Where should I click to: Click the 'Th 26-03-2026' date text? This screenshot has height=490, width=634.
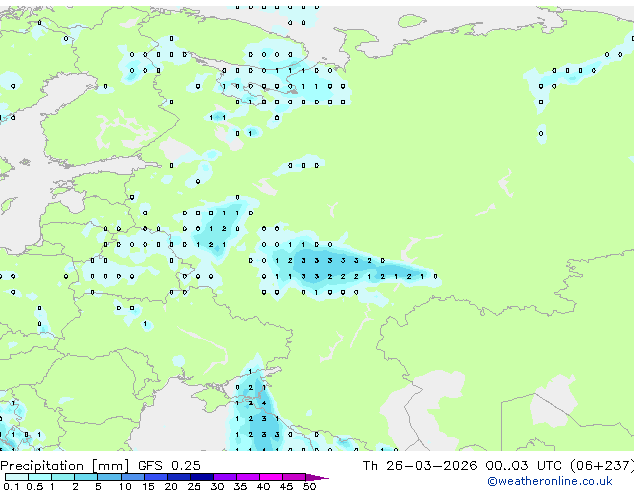(x=420, y=465)
